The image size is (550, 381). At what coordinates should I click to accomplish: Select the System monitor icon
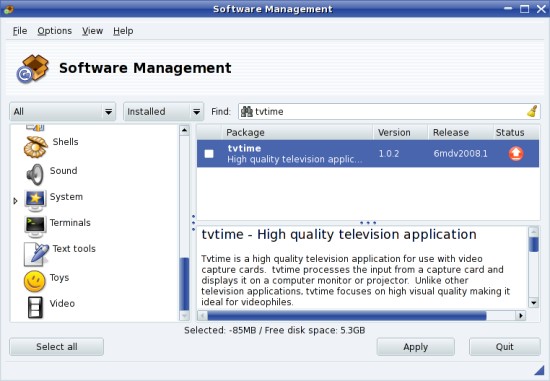[35, 200]
